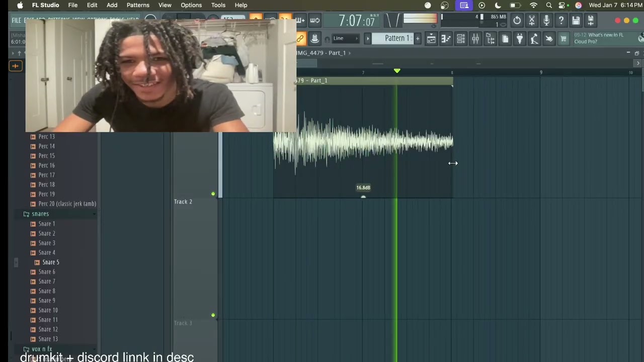
Task: Open macOS Spotlight search icon
Action: 549,5
